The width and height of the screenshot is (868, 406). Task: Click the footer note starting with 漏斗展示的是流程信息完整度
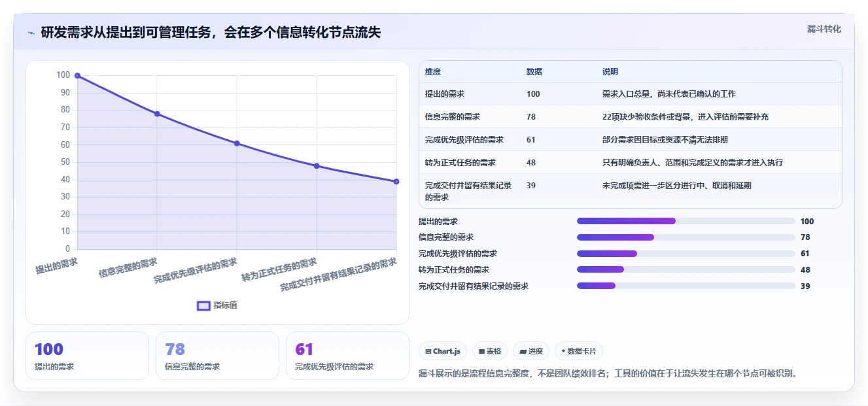(608, 374)
